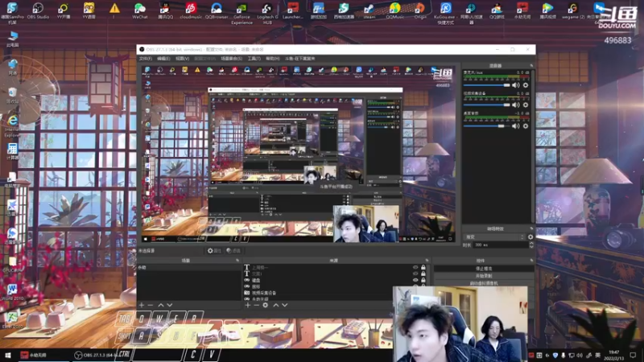Toggle eye visibility of first text source
This screenshot has width=644, height=362.
tap(415, 267)
